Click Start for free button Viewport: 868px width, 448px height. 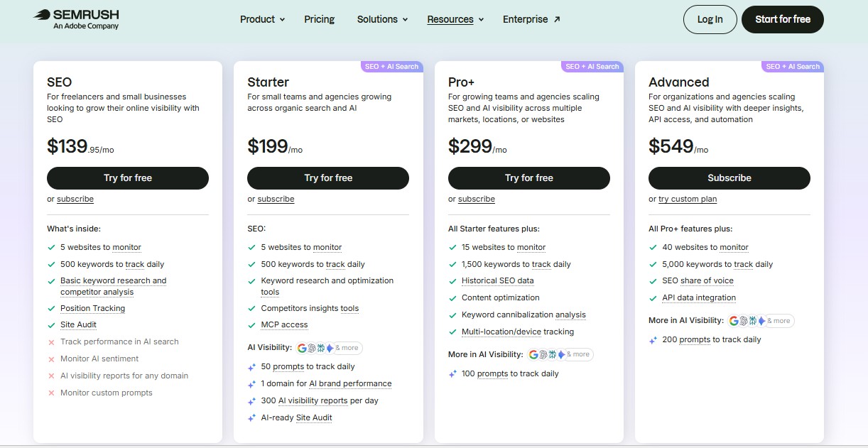(x=782, y=19)
